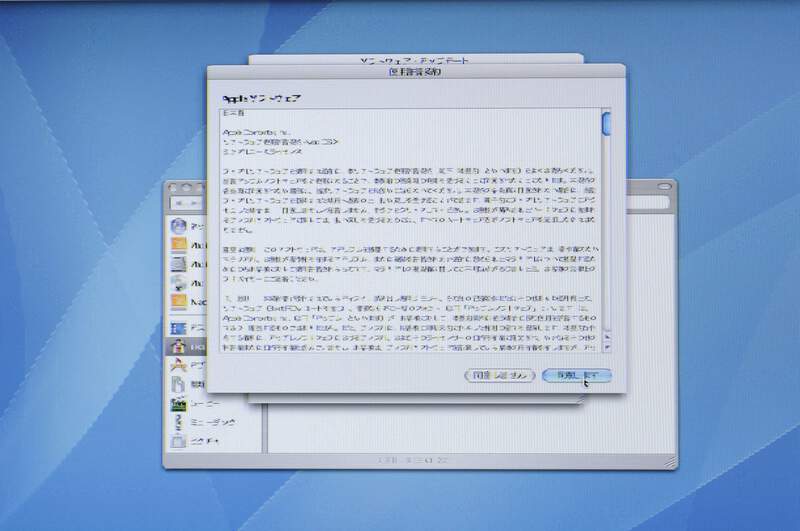Select the gray hard disk icon in sidebar

point(179,264)
